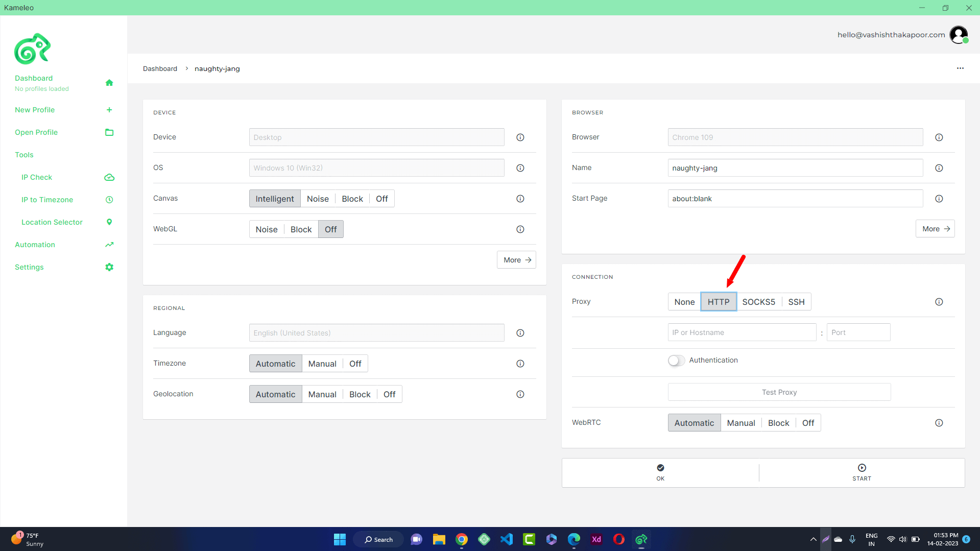Open the Browser version dropdown
Screen dimensions: 980x551
[794, 137]
